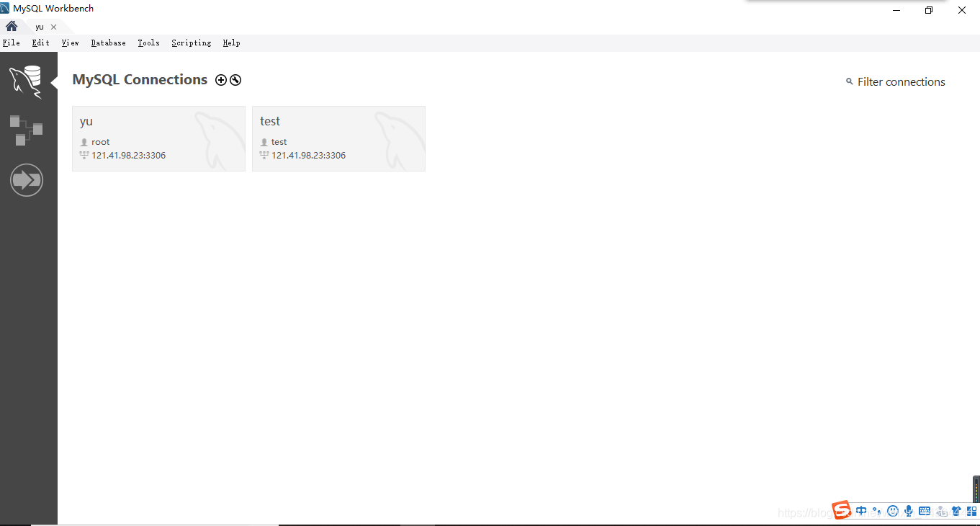Screen dimensions: 980x526
Task: Open the soft keyboard icon
Action: point(925,511)
